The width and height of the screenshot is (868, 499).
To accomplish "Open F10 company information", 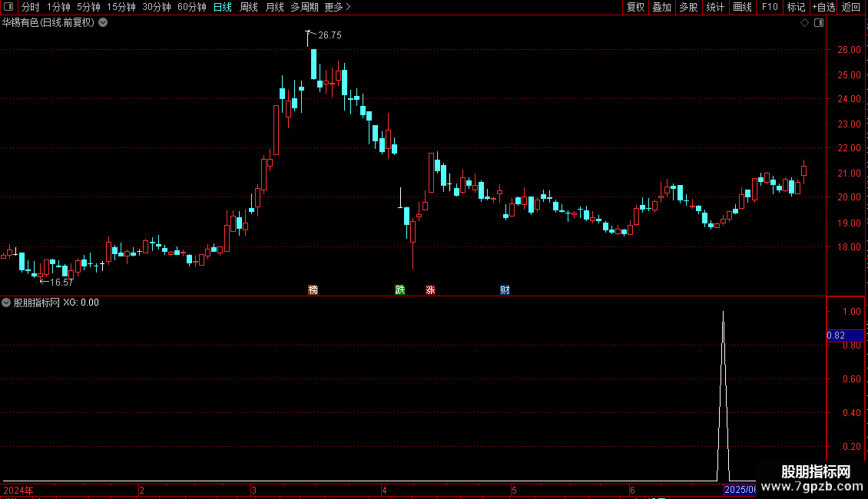I will (x=770, y=7).
